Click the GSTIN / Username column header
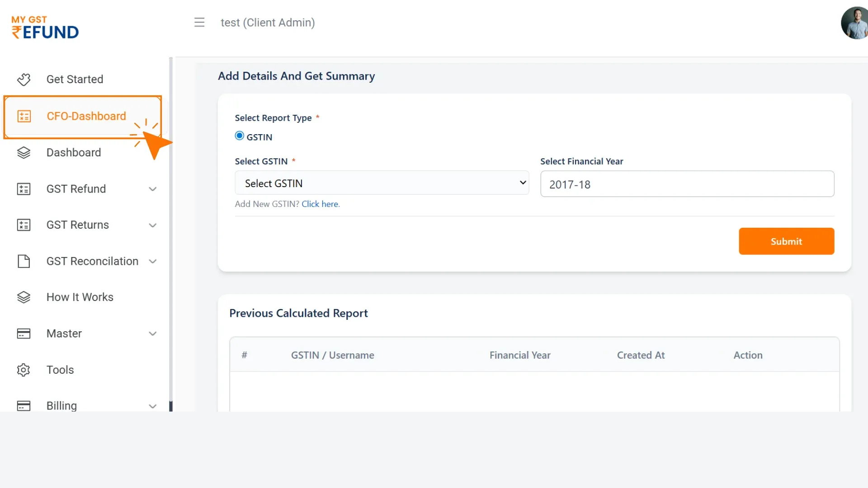868x488 pixels. pyautogui.click(x=332, y=355)
